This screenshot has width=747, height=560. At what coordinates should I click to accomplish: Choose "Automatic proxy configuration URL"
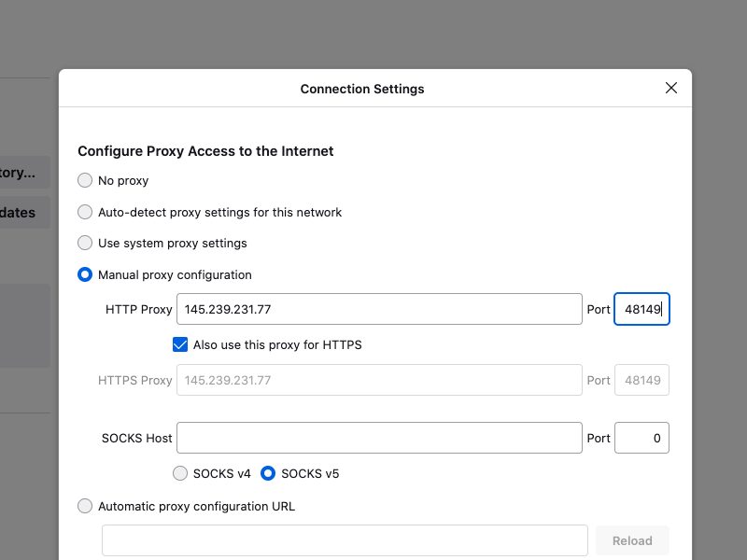85,506
